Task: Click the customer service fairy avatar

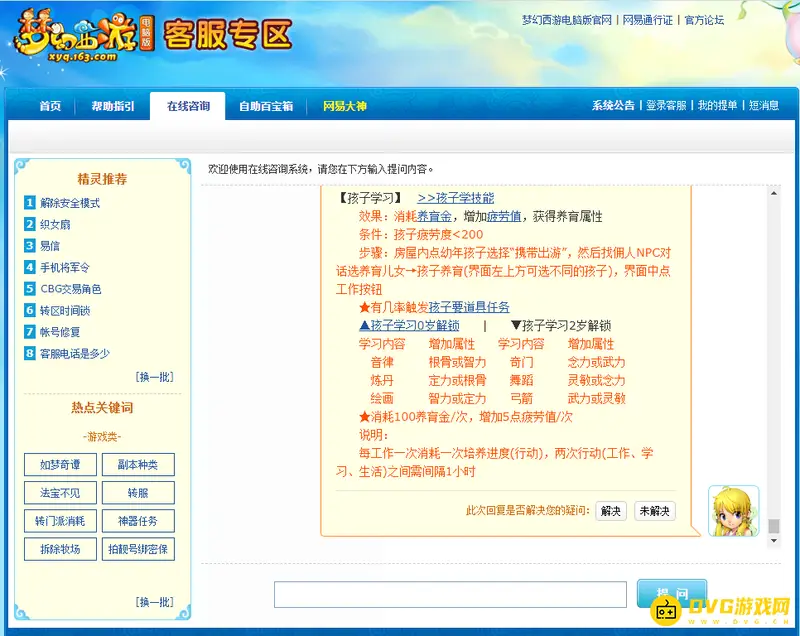Action: 734,511
